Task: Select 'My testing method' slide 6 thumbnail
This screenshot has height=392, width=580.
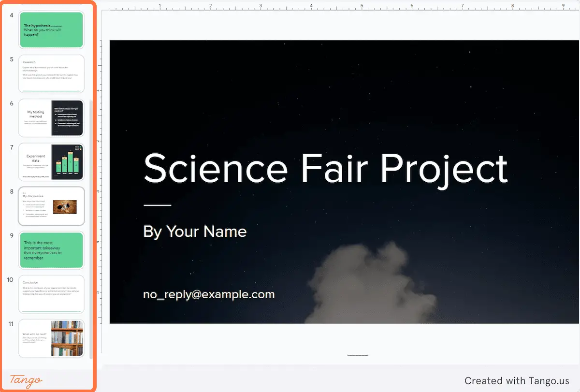Action: pyautogui.click(x=51, y=118)
